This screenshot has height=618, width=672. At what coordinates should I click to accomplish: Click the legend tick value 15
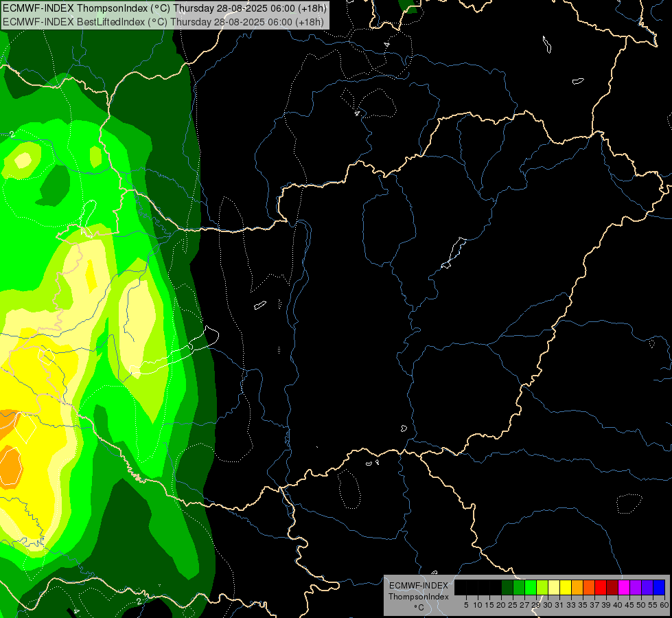(489, 605)
